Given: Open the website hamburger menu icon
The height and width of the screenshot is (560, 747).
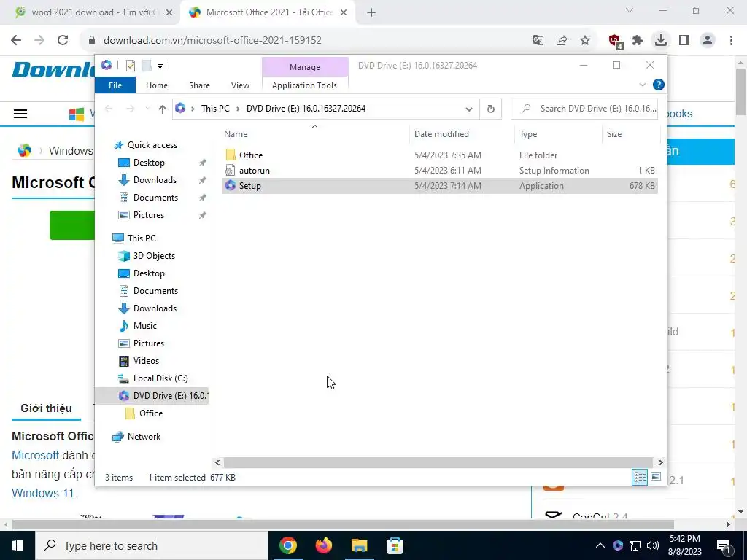Looking at the screenshot, I should point(20,114).
